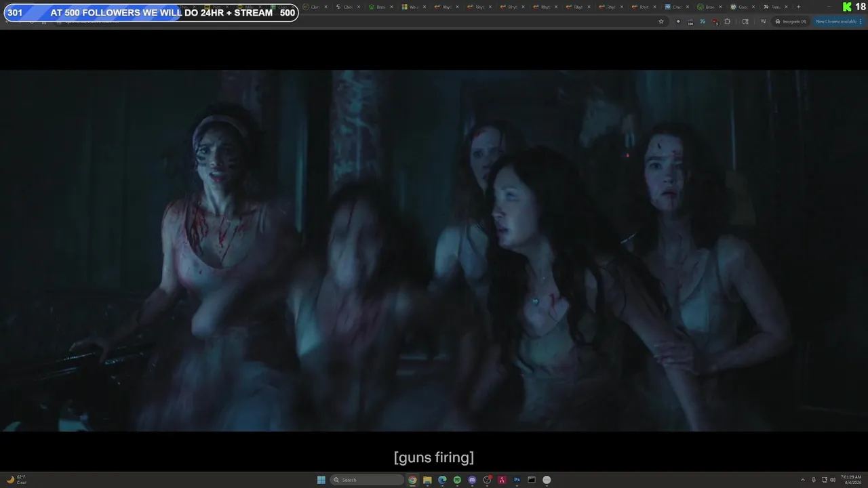
Task: Click the follower goal bar overlay
Action: click(x=151, y=13)
